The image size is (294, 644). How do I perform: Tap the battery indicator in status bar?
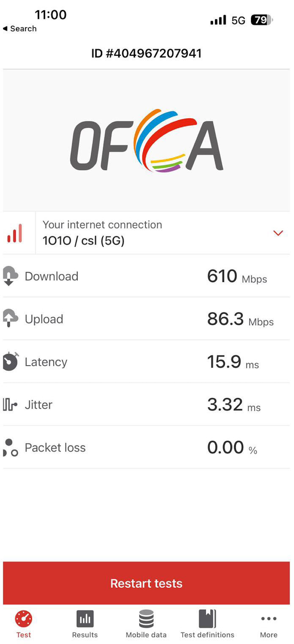point(261,20)
